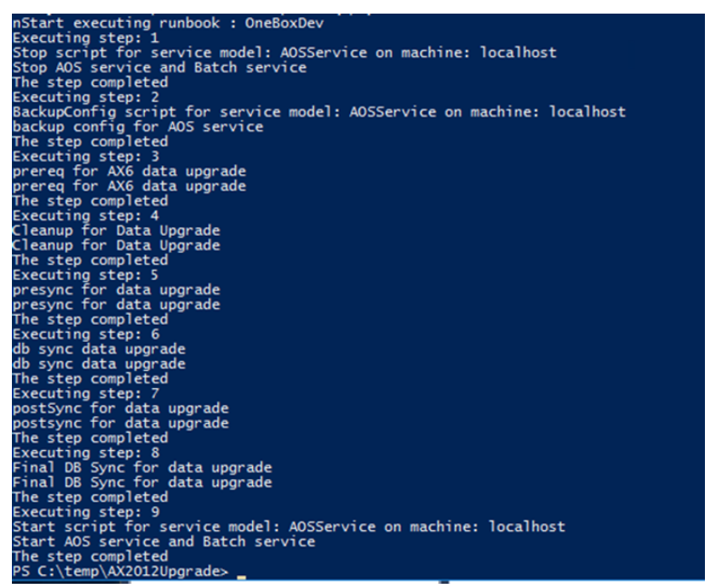Click the 'nStart executing runbook : OneBoxDev' line
716x588 pixels.
pyautogui.click(x=168, y=23)
